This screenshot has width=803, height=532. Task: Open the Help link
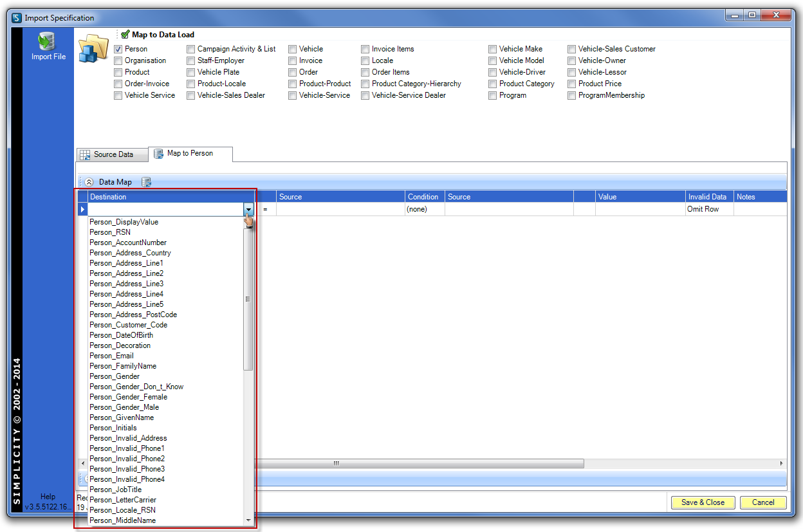tap(48, 497)
